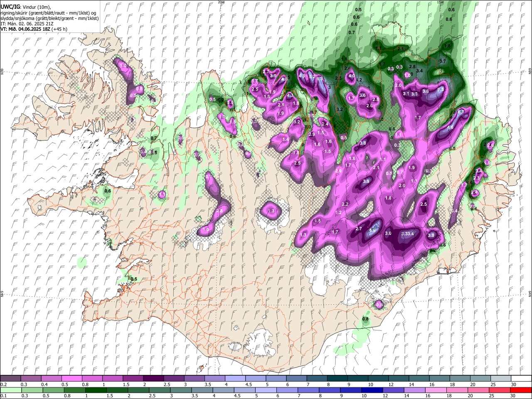Image resolution: width=532 pixels, height=399 pixels.
Task: Click the 3.7 value in the northeast
Action: point(442,62)
